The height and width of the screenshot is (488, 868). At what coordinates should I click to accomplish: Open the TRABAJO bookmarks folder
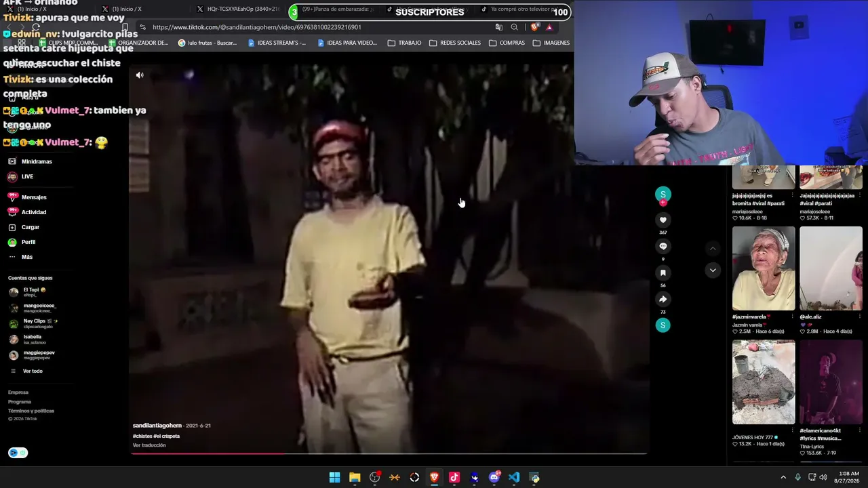(x=404, y=43)
